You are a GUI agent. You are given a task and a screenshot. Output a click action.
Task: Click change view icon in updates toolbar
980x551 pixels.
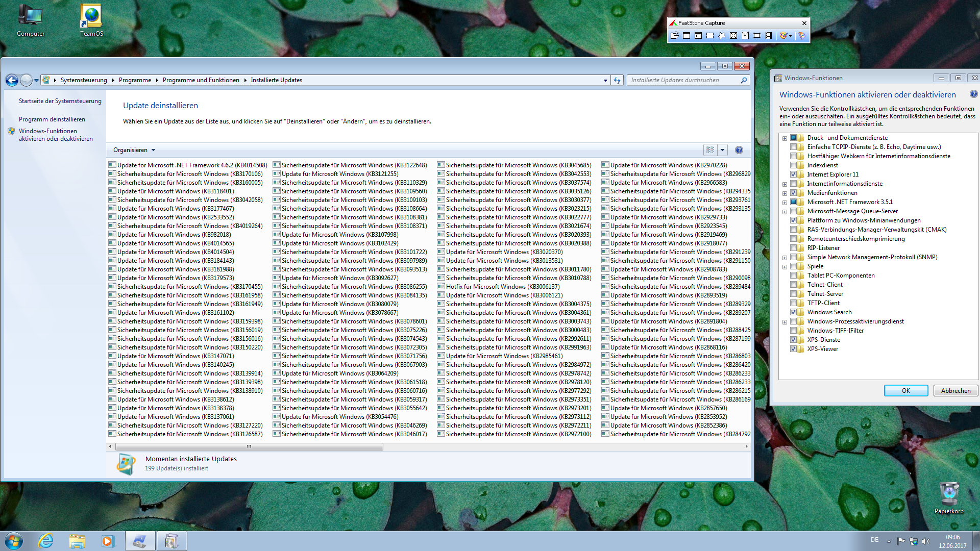click(x=710, y=150)
